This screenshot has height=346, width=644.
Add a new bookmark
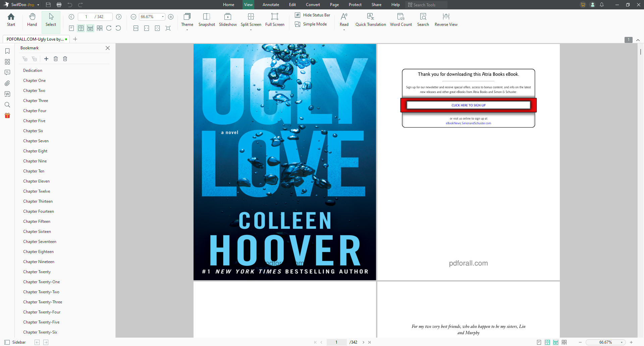click(46, 59)
